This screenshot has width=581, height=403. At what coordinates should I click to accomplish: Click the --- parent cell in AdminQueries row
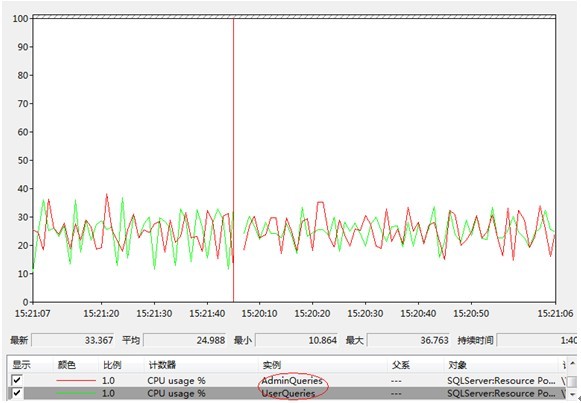[397, 381]
